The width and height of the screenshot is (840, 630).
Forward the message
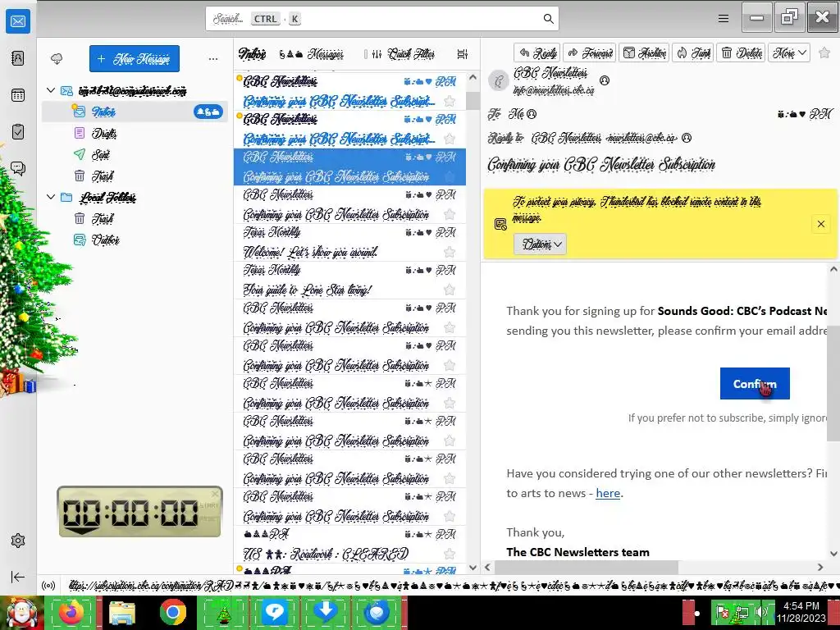click(589, 52)
